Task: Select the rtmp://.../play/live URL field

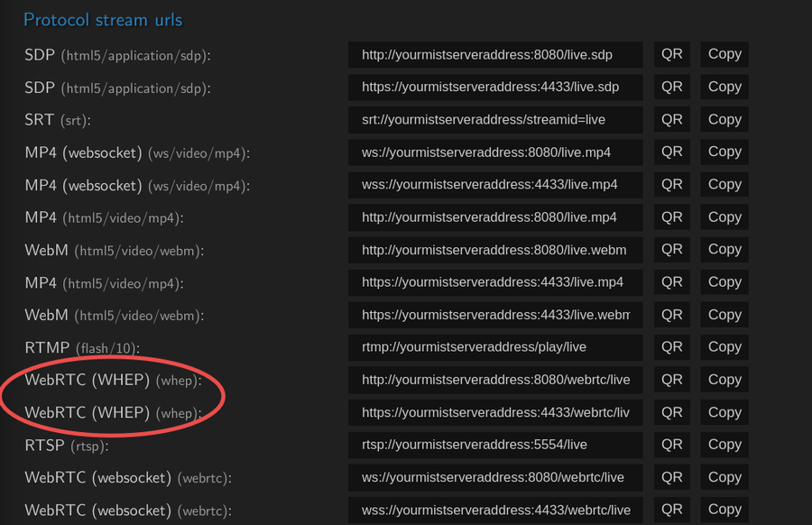Action: pyautogui.click(x=495, y=347)
